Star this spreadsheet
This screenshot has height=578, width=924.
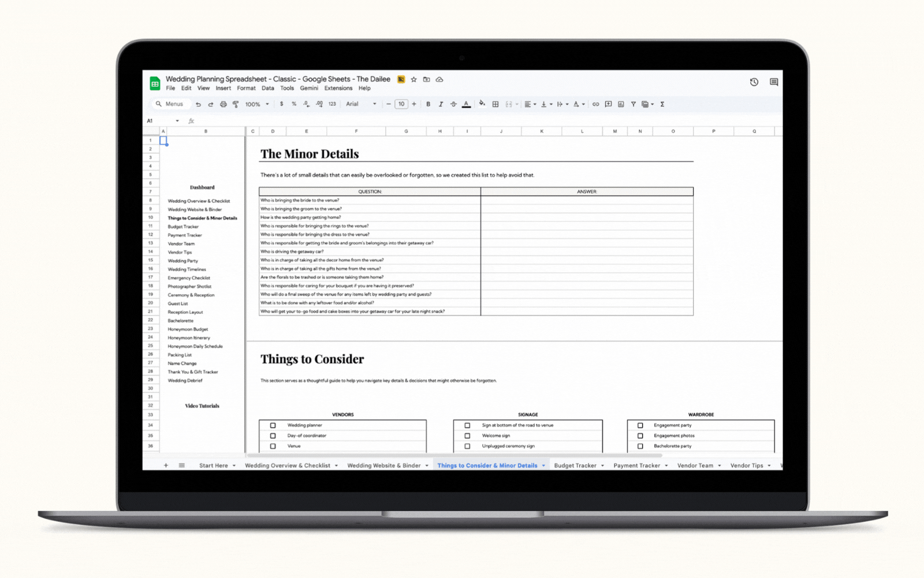[x=413, y=79]
